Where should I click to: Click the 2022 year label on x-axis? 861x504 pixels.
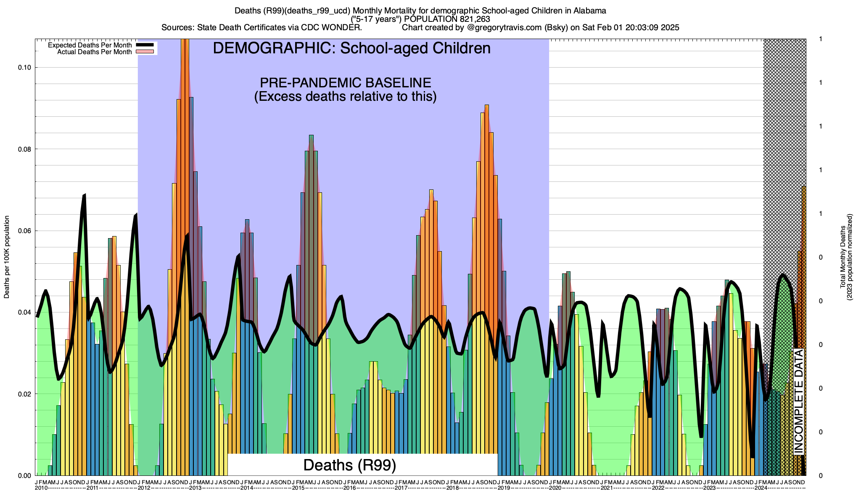pyautogui.click(x=658, y=488)
